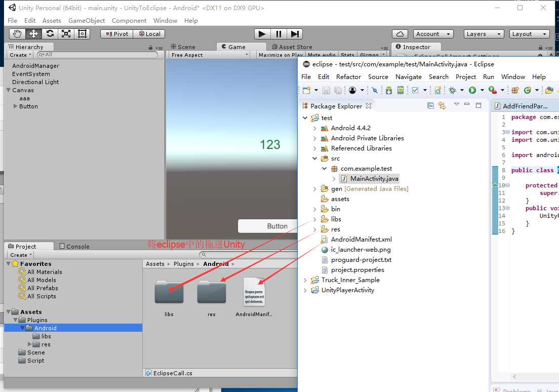Image resolution: width=559 pixels, height=392 pixels.
Task: Toggle Unity Local handle rotation
Action: click(149, 34)
